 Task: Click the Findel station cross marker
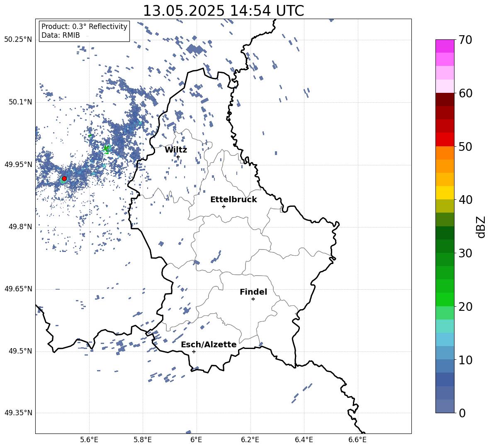(253, 299)
